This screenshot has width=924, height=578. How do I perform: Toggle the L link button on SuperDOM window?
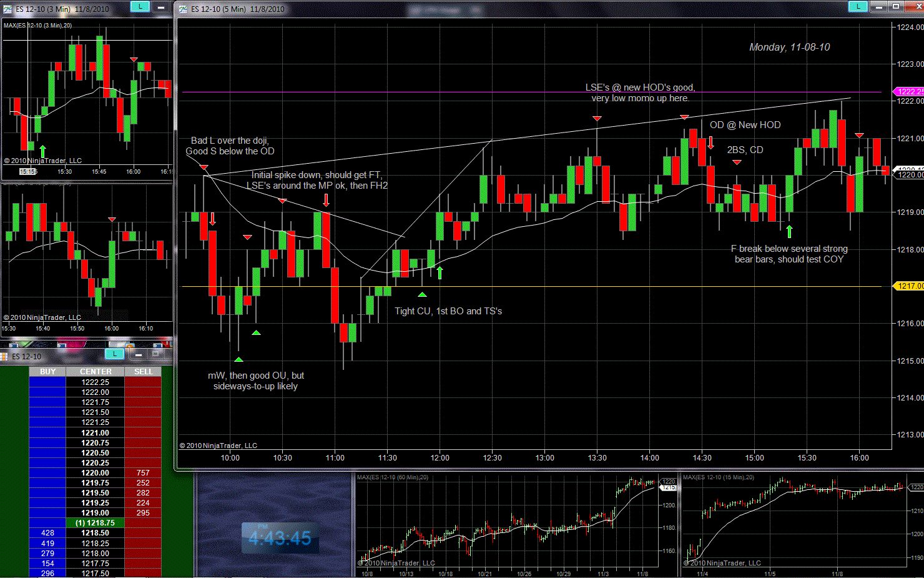tap(114, 354)
